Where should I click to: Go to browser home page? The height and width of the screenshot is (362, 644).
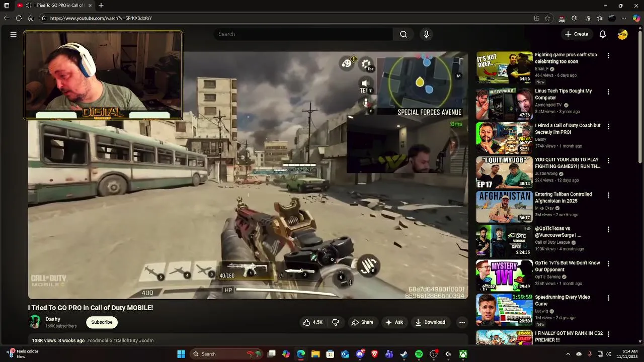[x=31, y=18]
